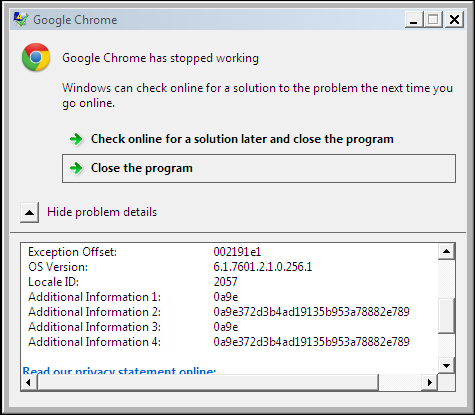This screenshot has width=475, height=415.
Task: Click the horizontal scroll left arrow
Action: 29,382
